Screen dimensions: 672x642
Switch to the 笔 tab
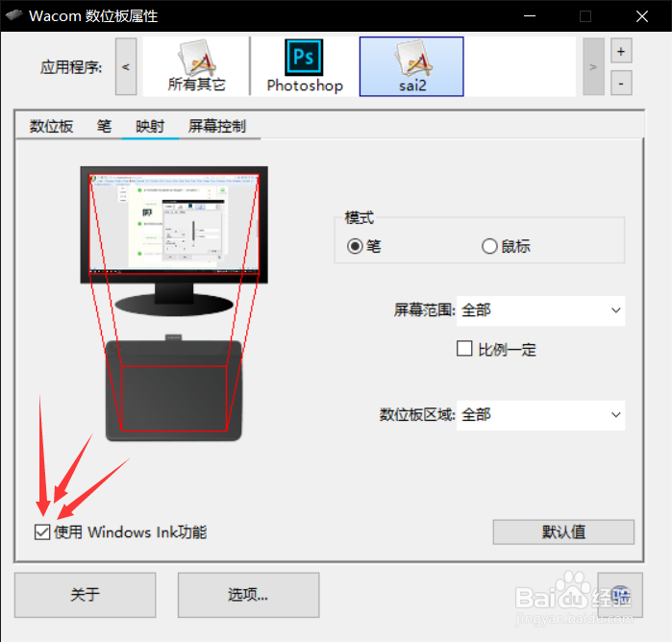pyautogui.click(x=104, y=127)
